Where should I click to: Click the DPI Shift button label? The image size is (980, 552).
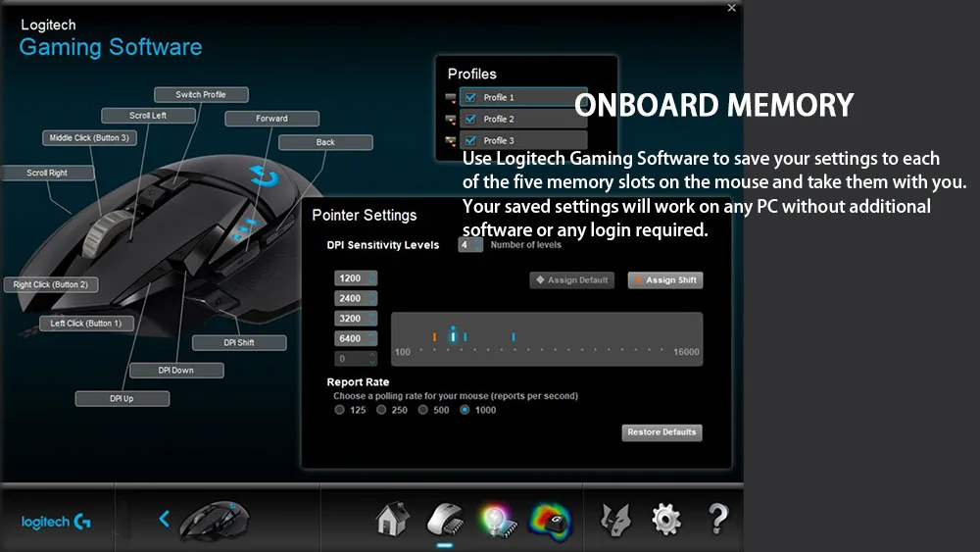tap(239, 342)
